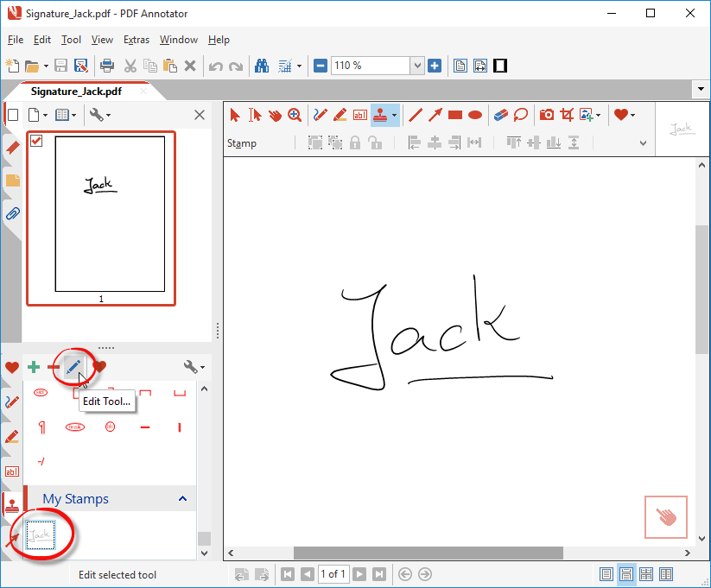711x588 pixels.
Task: Choose the Zoom magnifier tool
Action: (294, 114)
